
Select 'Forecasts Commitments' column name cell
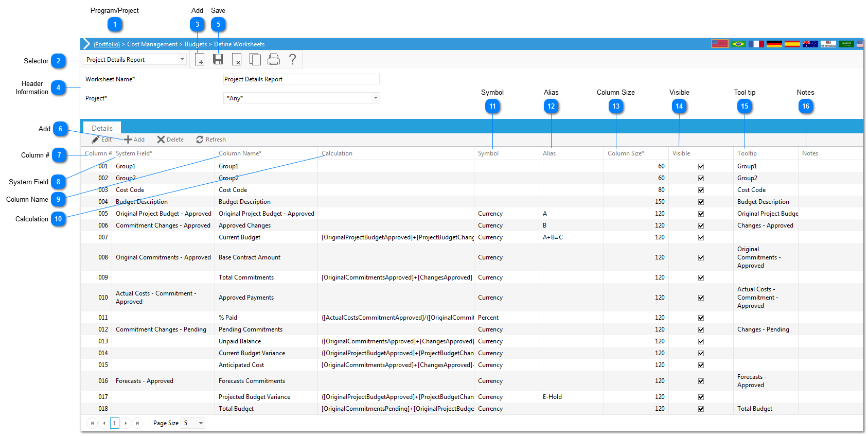pyautogui.click(x=252, y=381)
